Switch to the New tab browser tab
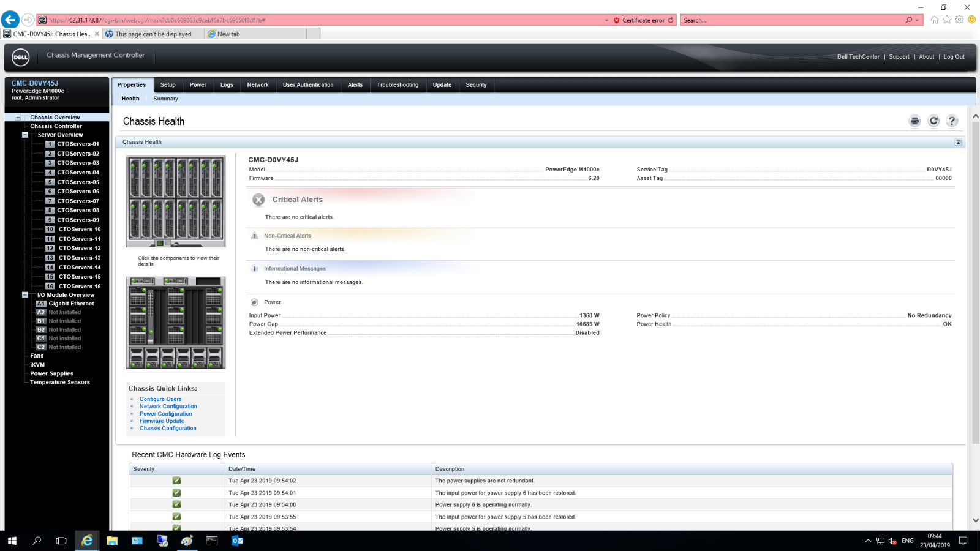This screenshot has width=980, height=551. point(255,34)
